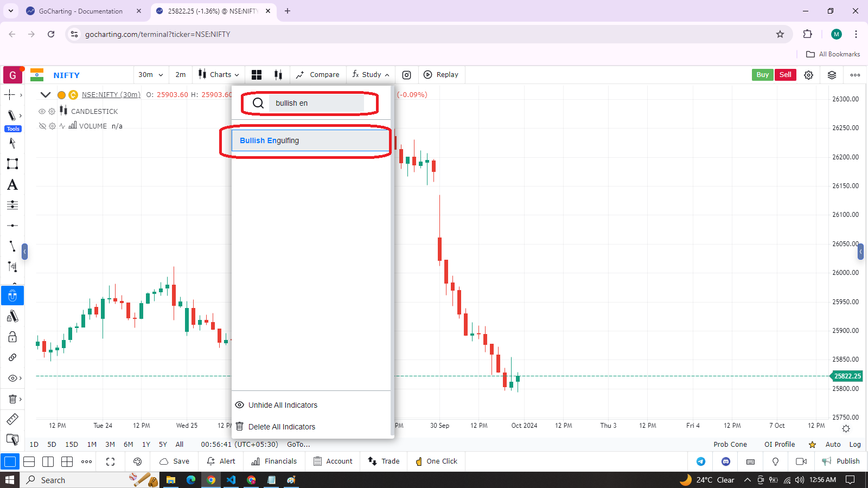Open more layout options dots
This screenshot has width=868, height=488.
86,461
